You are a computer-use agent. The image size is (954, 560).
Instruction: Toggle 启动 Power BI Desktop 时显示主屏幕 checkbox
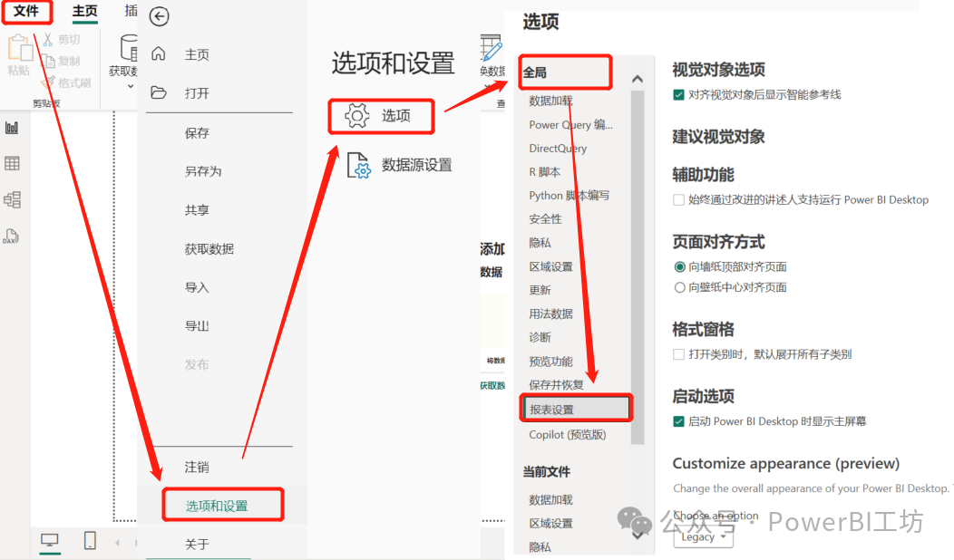click(679, 421)
